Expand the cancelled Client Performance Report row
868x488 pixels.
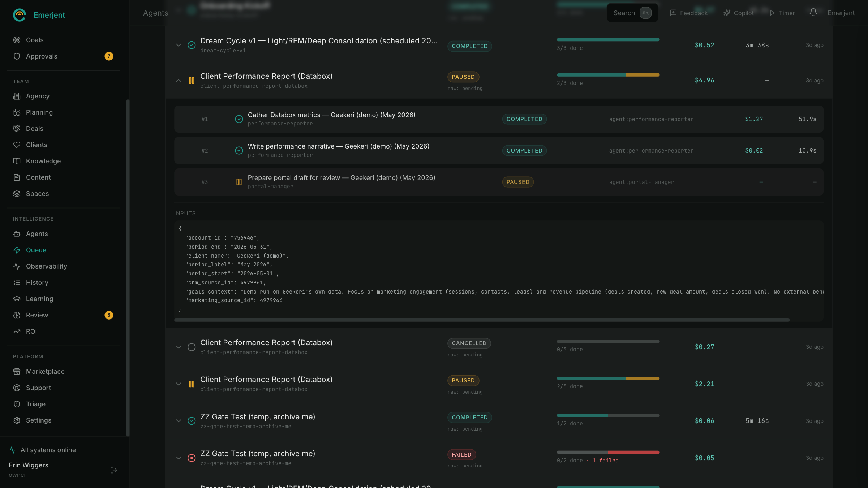tap(179, 347)
